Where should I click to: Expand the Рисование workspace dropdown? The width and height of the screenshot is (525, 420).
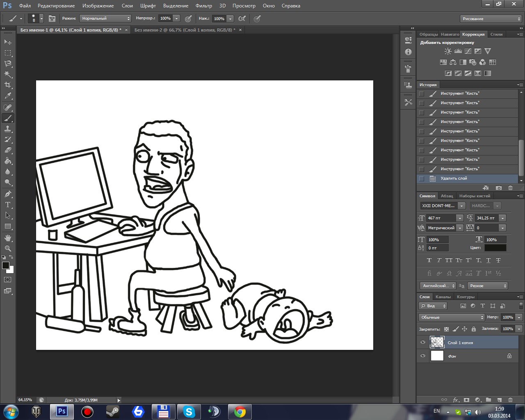pos(491,19)
